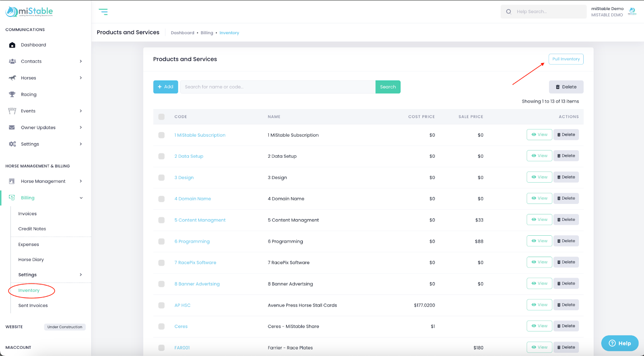
Task: Click the Add product button
Action: pos(165,87)
